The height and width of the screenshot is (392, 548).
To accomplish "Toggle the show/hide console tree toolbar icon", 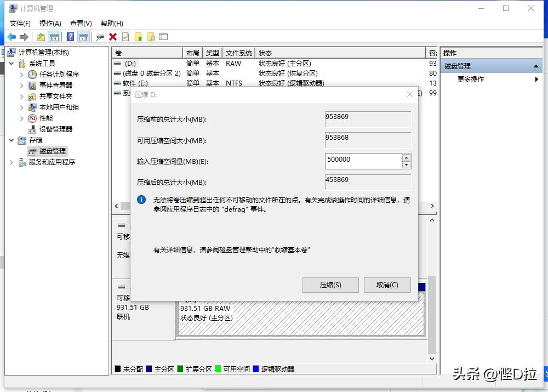I will click(x=54, y=37).
